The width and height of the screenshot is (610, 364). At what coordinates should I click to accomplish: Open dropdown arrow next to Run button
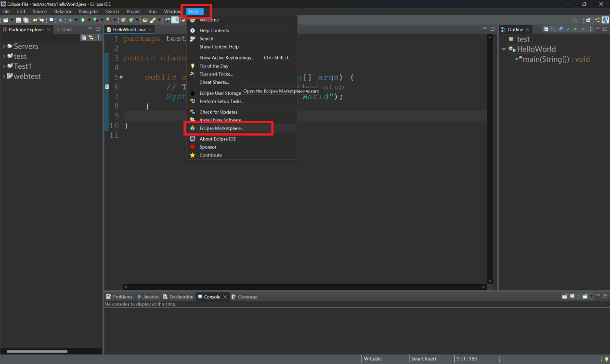89,20
